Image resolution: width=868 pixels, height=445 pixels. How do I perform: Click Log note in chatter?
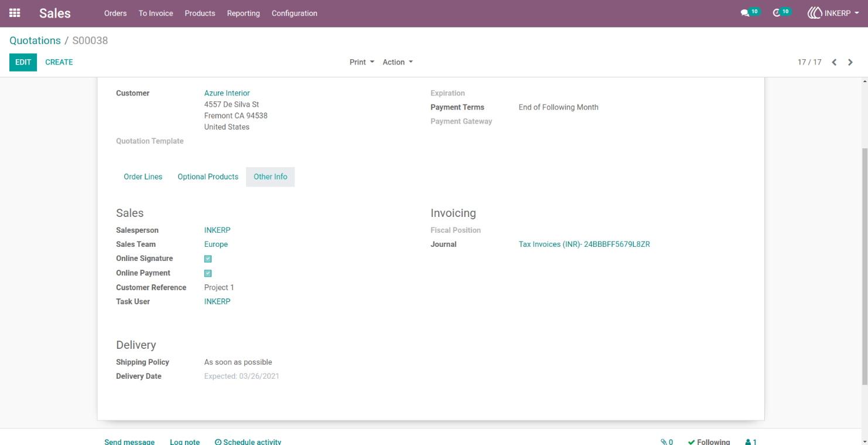click(x=184, y=442)
